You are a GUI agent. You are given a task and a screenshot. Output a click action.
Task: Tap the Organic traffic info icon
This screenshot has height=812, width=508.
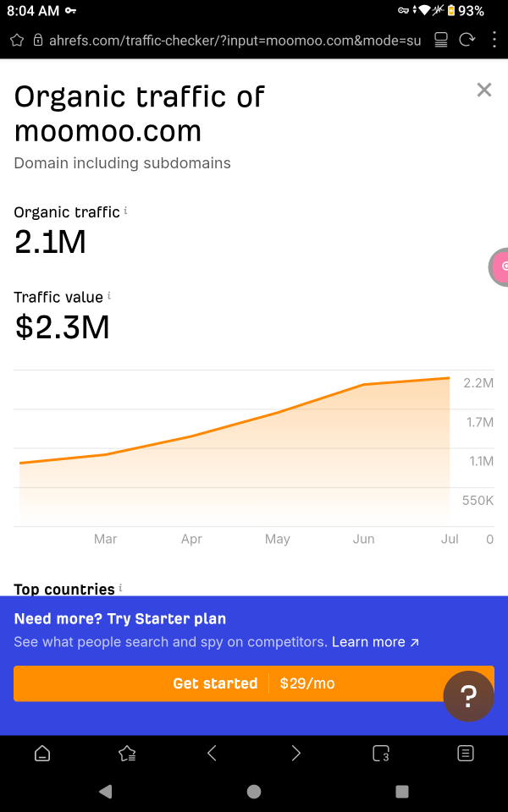pos(125,211)
